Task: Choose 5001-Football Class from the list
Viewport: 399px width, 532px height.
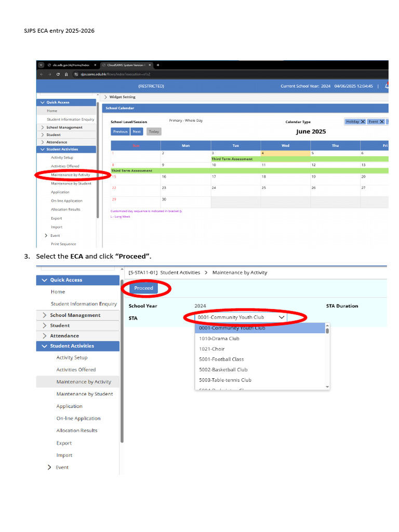Action: 260,360
